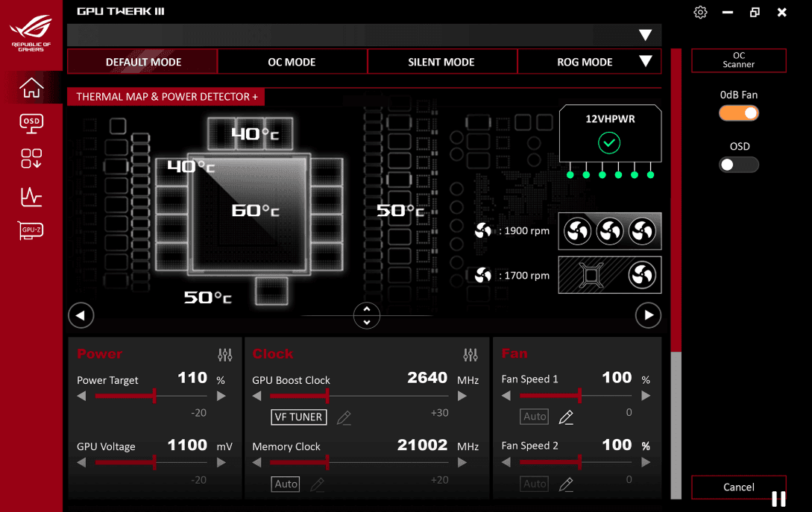Open settings gear icon
This screenshot has width=812, height=512.
700,13
